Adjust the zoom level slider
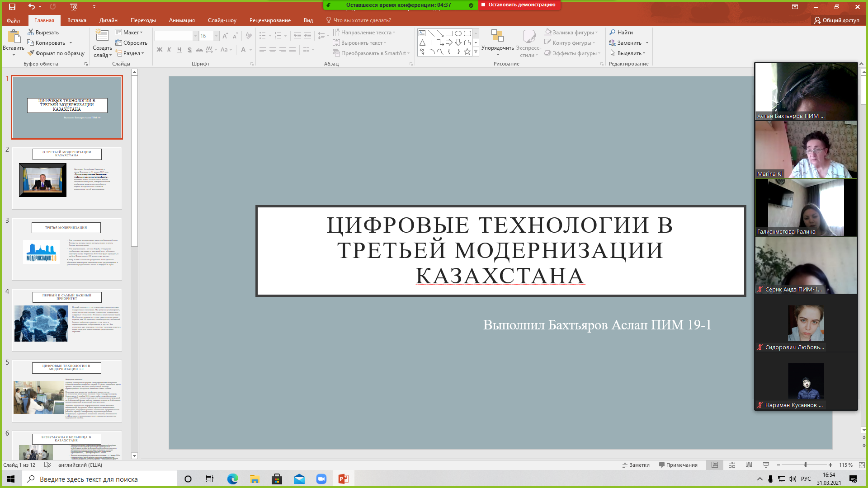This screenshot has height=488, width=868. point(805,465)
